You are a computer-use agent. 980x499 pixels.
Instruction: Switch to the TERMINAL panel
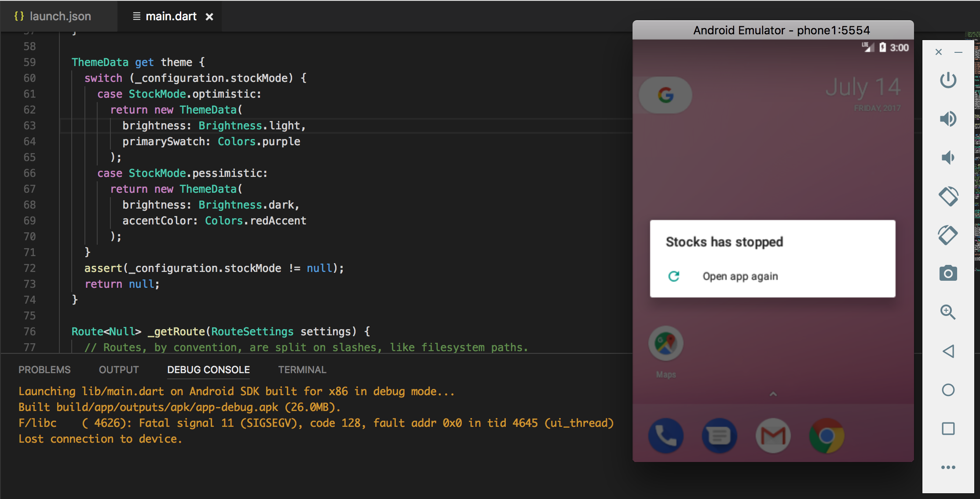(302, 370)
